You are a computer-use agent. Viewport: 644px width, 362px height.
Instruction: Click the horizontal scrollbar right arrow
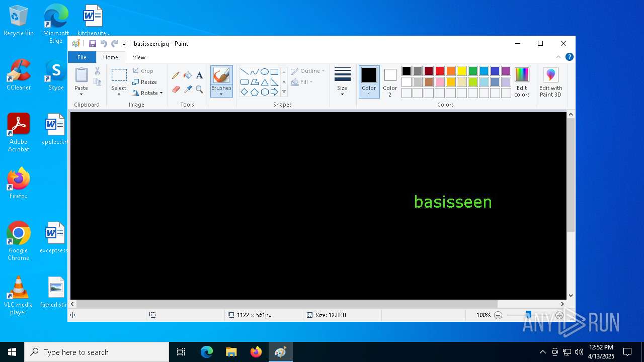pos(562,304)
